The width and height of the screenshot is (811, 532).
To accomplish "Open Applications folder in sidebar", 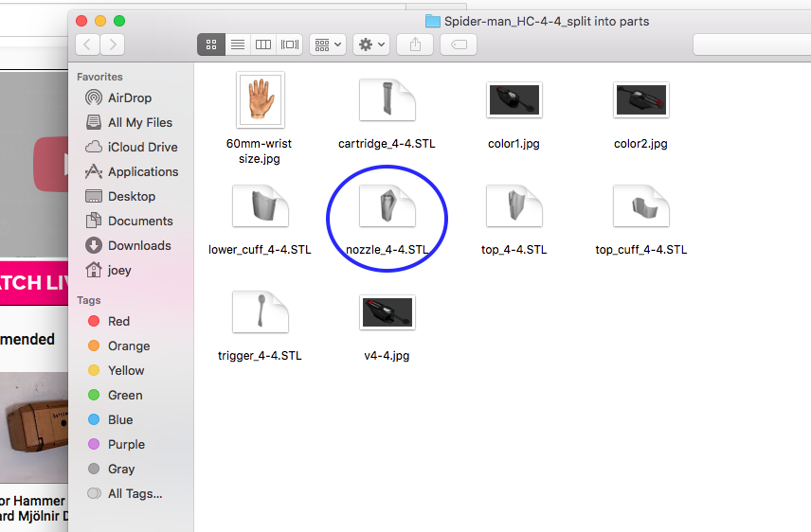I will pos(132,171).
